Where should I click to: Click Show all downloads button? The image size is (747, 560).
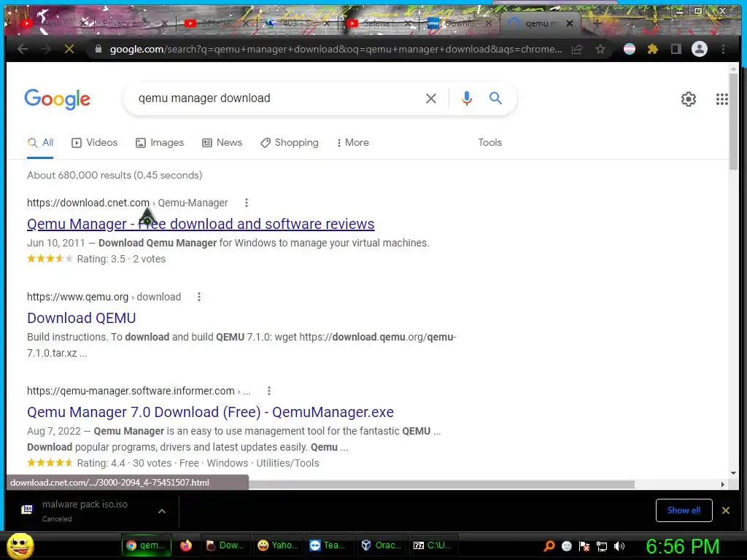click(x=684, y=510)
